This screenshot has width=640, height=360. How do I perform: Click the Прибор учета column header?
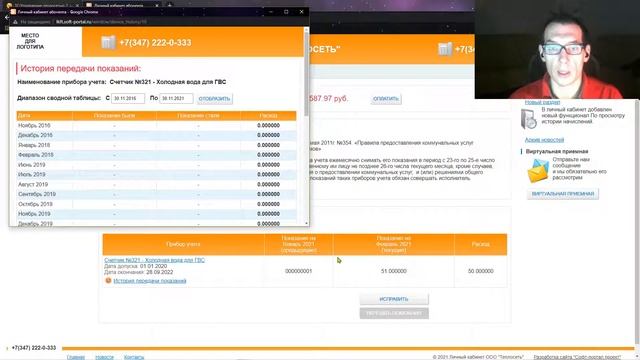[183, 244]
